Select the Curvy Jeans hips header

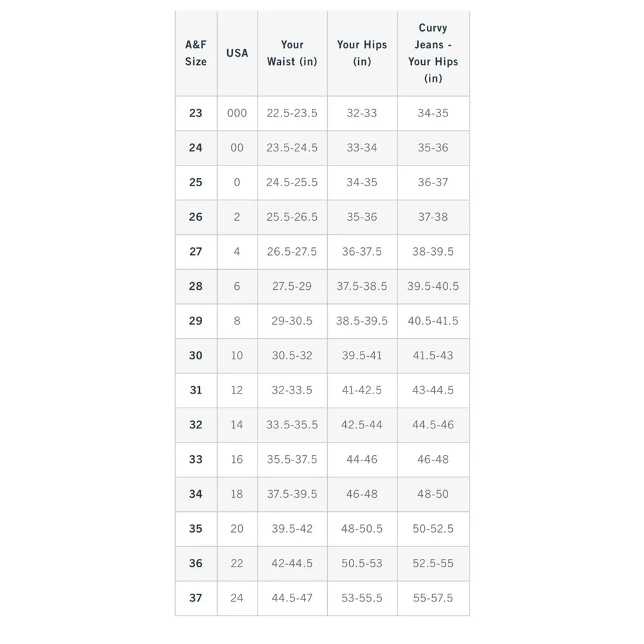(x=433, y=53)
